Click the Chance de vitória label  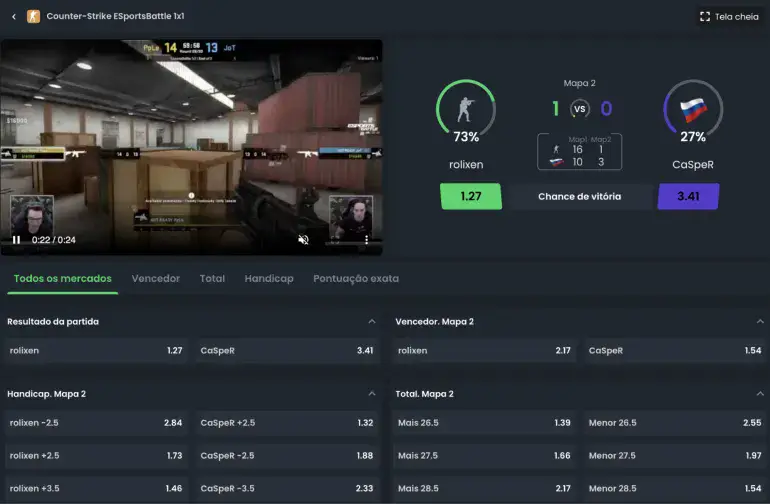click(x=579, y=196)
